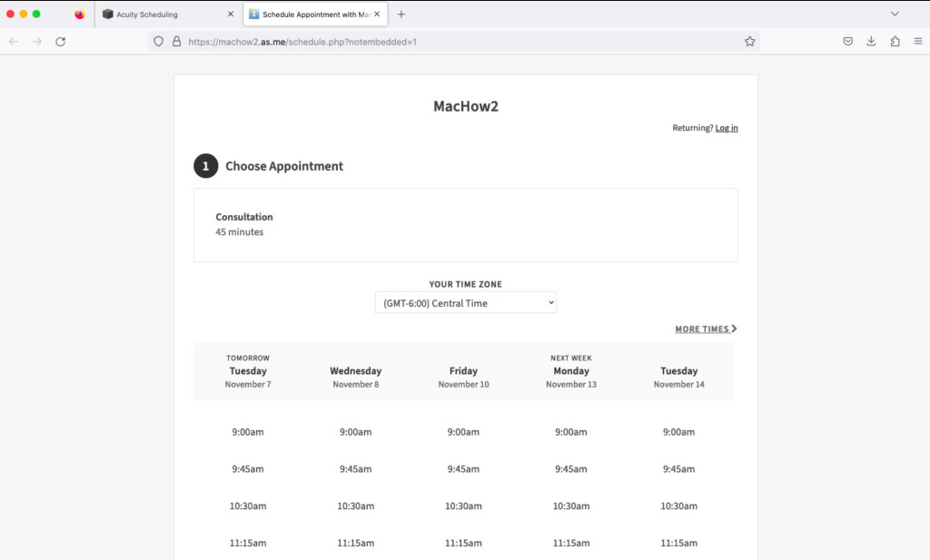Click the URL address bar field
Screen dimensions: 930x560
point(454,41)
